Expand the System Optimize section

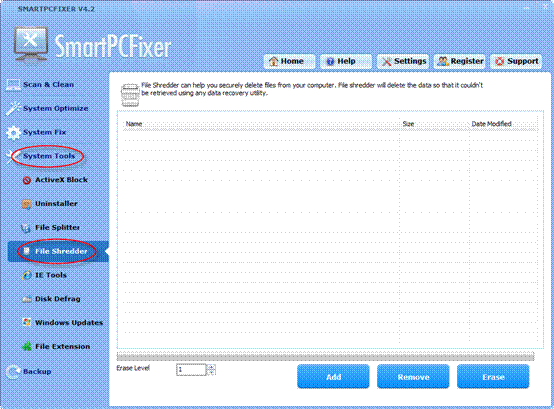click(x=55, y=108)
